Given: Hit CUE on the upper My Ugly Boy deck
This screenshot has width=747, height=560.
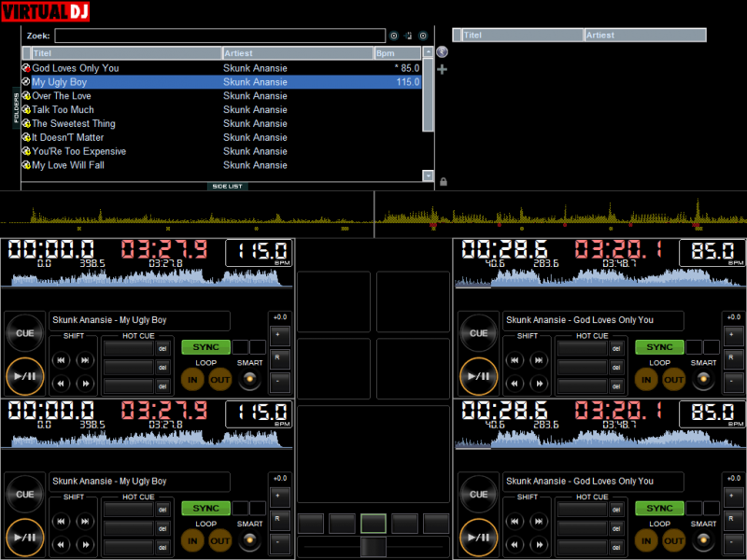Looking at the screenshot, I should (x=25, y=333).
